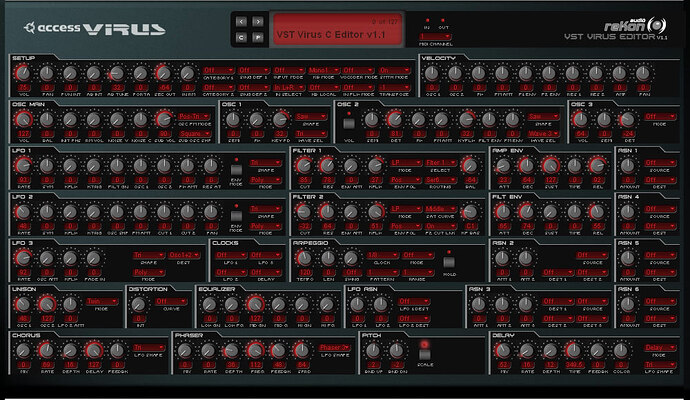Open the KB mode dropdown showing Mono1
Viewport: 690px width, 400px height.
pos(324,70)
